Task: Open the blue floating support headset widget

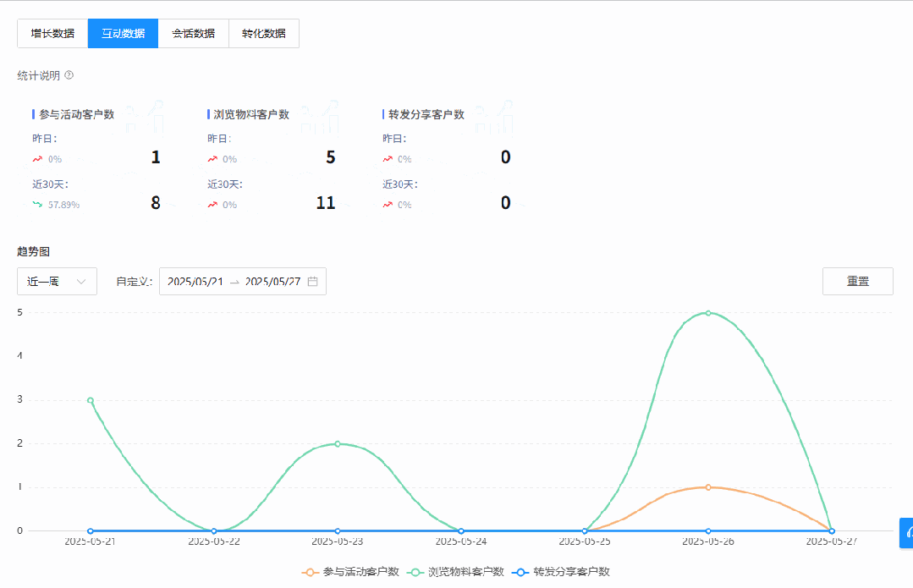Action: [907, 532]
